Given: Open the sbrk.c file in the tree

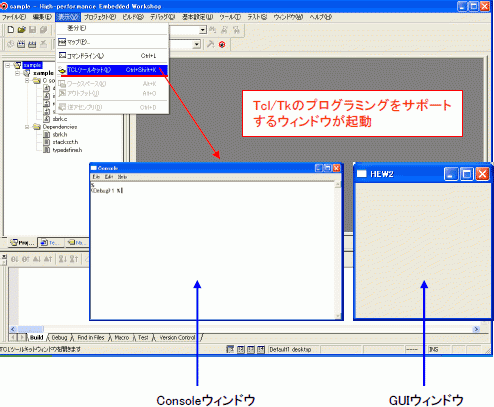Looking at the screenshot, I should tap(59, 119).
